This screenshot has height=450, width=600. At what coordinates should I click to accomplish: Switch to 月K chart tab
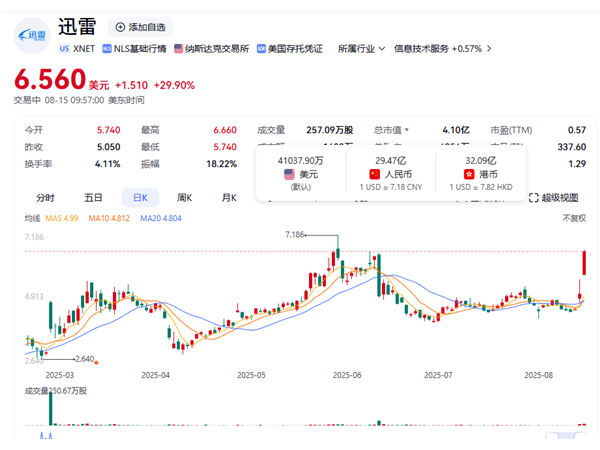coord(229,198)
